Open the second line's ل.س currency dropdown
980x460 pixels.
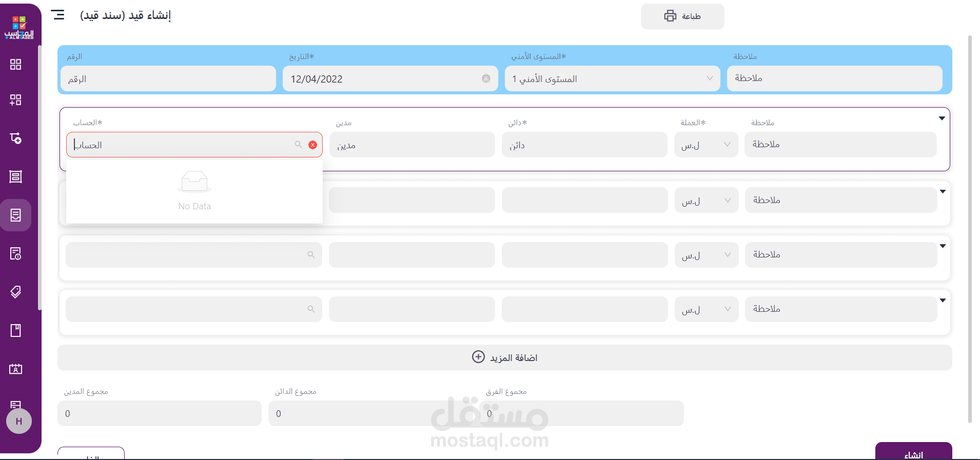(x=707, y=200)
